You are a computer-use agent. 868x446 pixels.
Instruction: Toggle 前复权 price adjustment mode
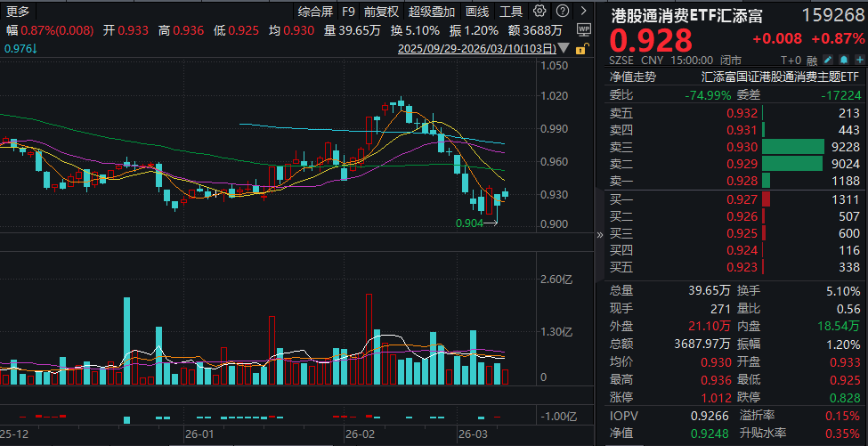(x=381, y=12)
